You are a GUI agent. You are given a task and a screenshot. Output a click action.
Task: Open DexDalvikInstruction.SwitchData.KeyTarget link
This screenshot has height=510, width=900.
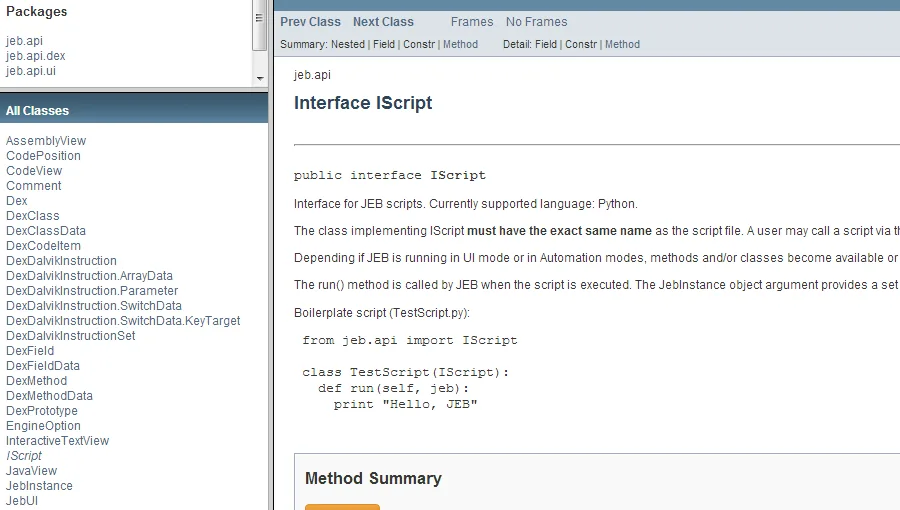123,320
